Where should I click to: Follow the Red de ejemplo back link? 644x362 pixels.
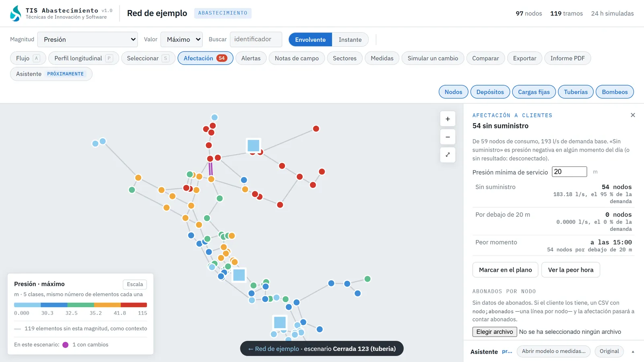pos(274,349)
